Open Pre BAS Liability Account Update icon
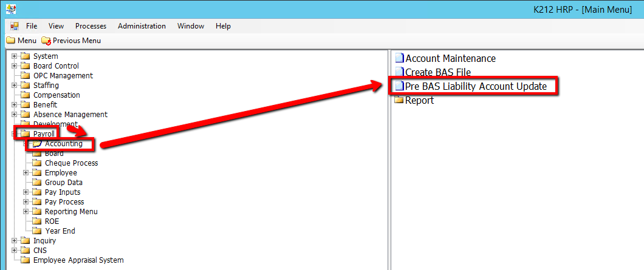 399,87
